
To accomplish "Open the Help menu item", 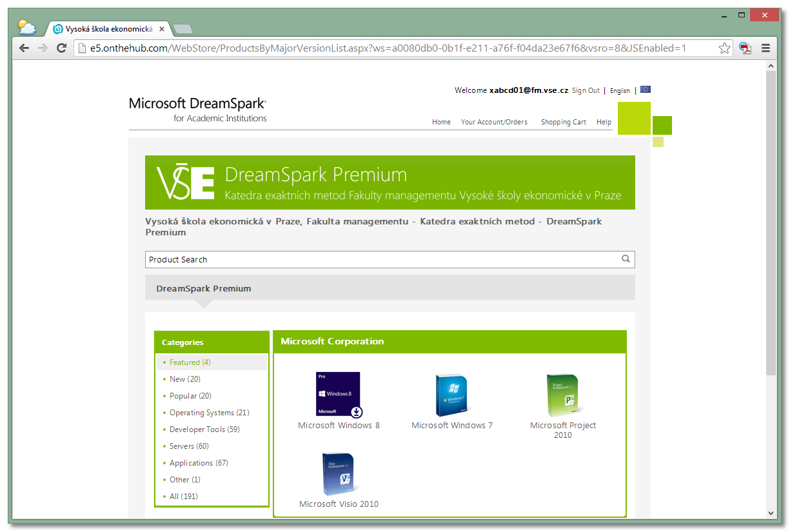I will click(x=604, y=122).
